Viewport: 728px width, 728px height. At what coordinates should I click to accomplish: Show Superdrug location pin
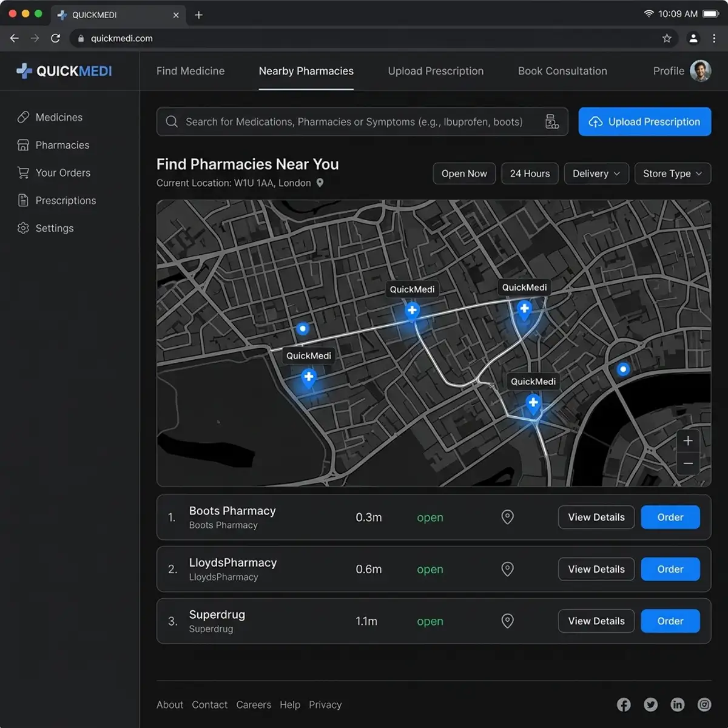[x=508, y=621]
